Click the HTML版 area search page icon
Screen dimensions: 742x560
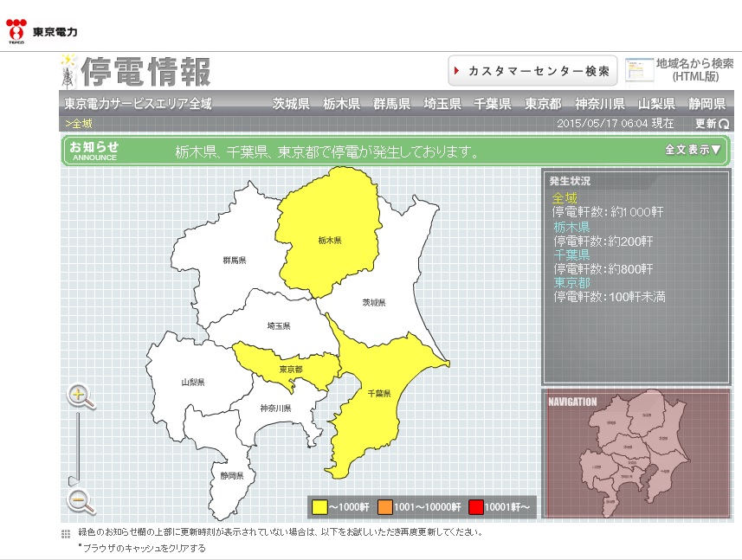point(640,69)
